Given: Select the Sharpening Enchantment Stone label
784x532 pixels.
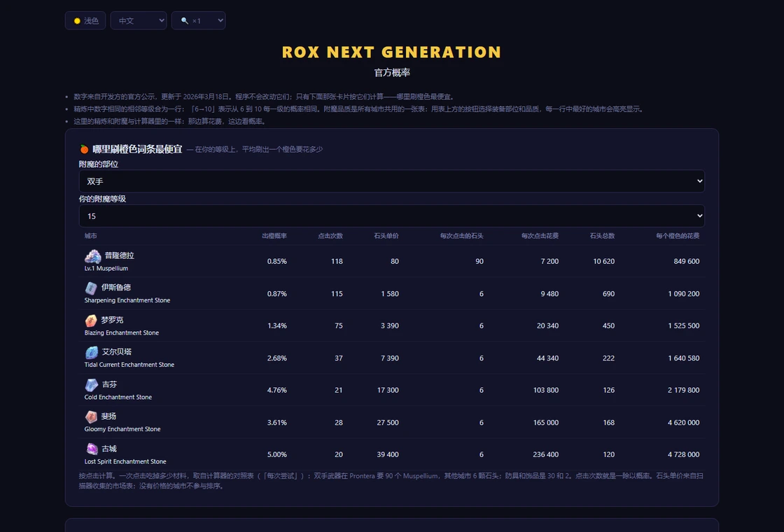Looking at the screenshot, I should (x=127, y=300).
